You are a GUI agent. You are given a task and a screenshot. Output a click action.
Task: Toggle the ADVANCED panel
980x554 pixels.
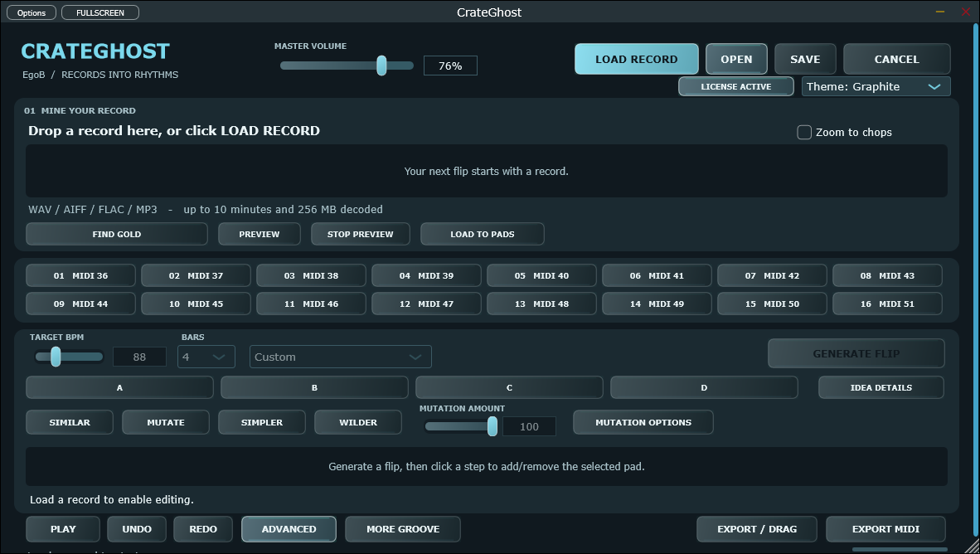click(x=289, y=529)
